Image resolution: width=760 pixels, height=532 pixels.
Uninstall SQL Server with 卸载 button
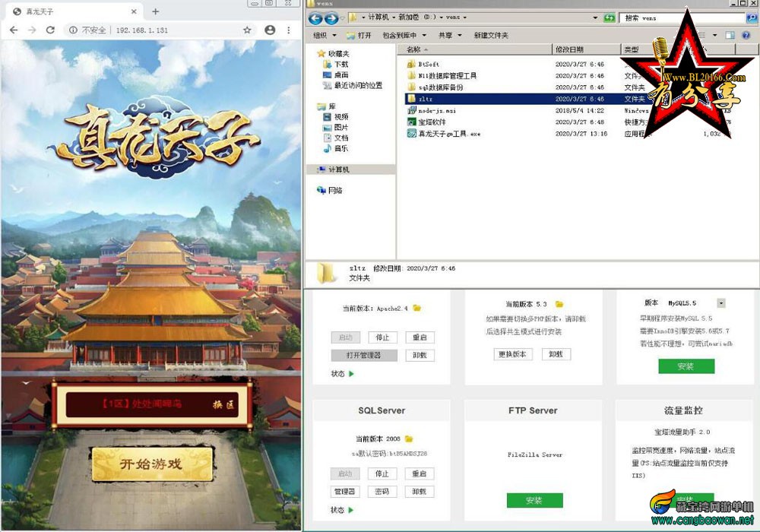420,491
